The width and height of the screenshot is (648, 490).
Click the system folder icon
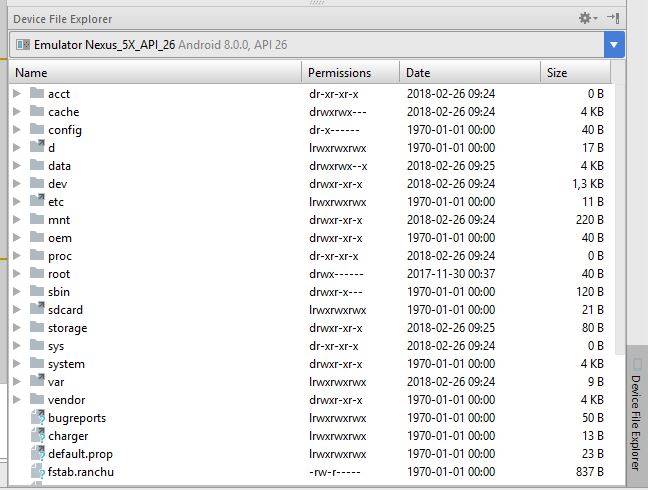click(x=37, y=363)
